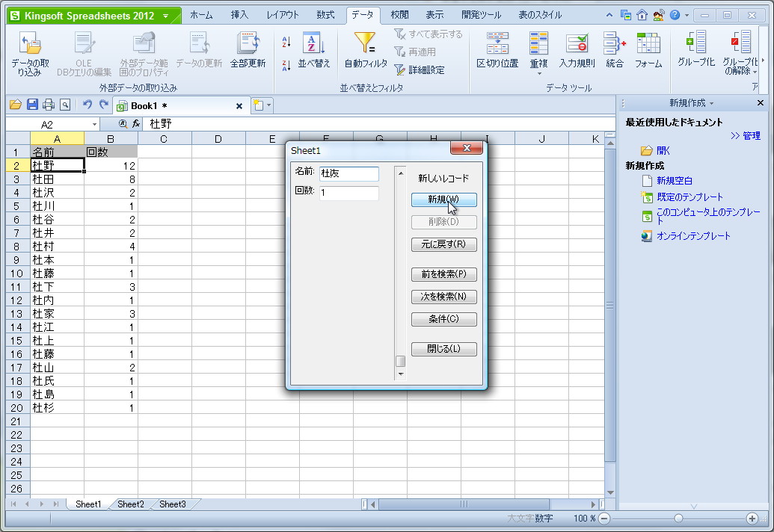Click the グループ化 group icon
This screenshot has height=532, width=774.
tap(696, 49)
